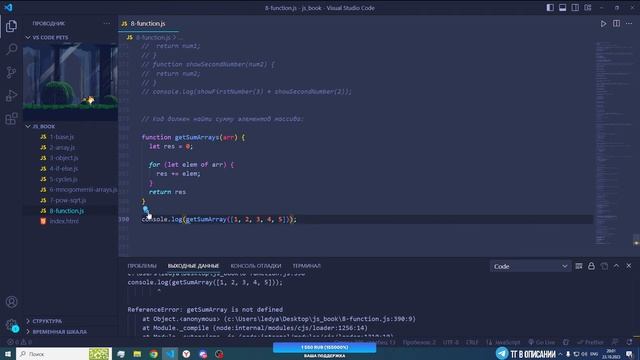Maximize the bottom panel with up chevron
Image resolution: width=640 pixels, height=360 pixels.
click(616, 266)
